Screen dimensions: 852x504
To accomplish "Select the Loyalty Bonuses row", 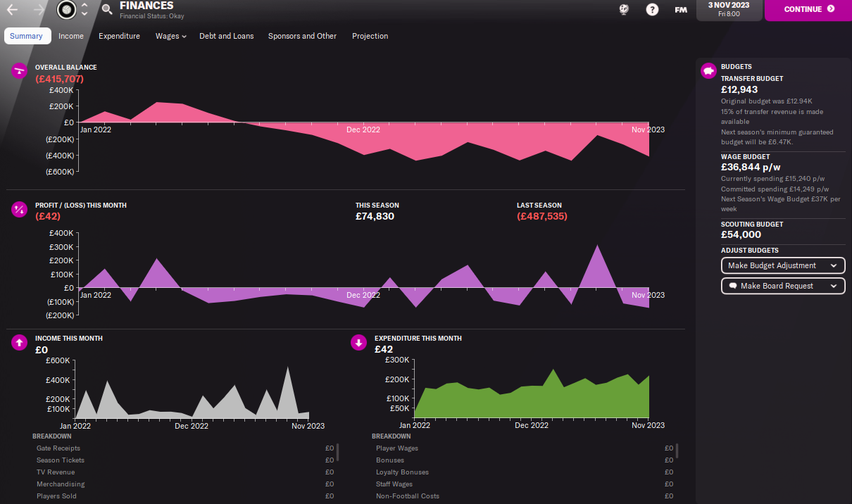I will click(524, 472).
